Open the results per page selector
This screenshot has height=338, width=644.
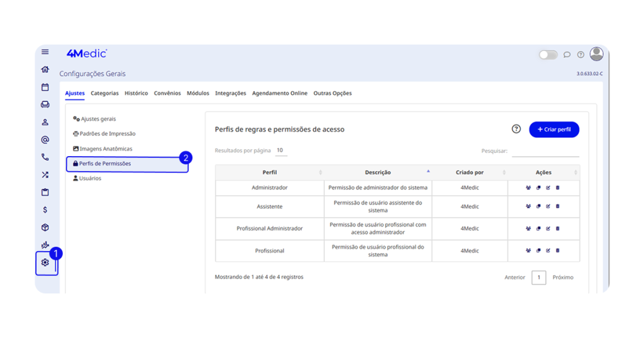[x=280, y=150]
